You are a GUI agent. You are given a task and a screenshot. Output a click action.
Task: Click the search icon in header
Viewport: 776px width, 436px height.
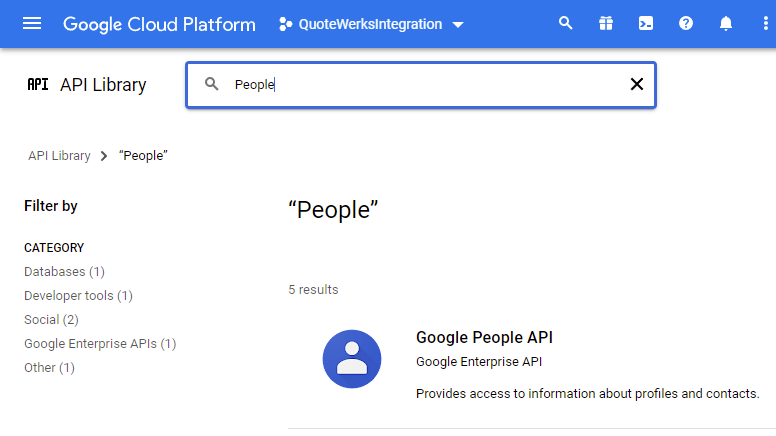pyautogui.click(x=566, y=24)
